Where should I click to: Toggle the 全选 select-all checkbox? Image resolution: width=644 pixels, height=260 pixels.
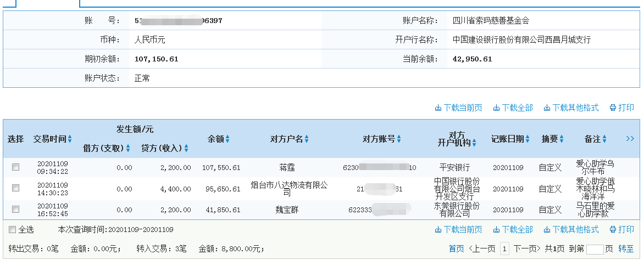coord(12,230)
